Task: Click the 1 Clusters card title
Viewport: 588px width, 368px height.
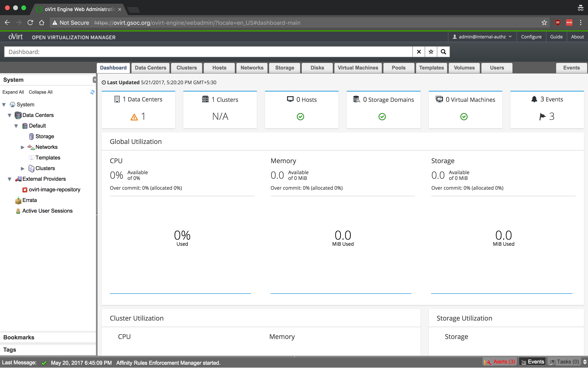Action: tap(225, 100)
